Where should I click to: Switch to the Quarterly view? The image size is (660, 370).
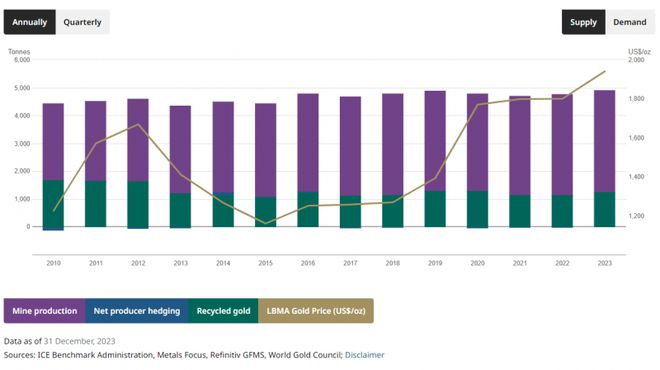(x=82, y=22)
